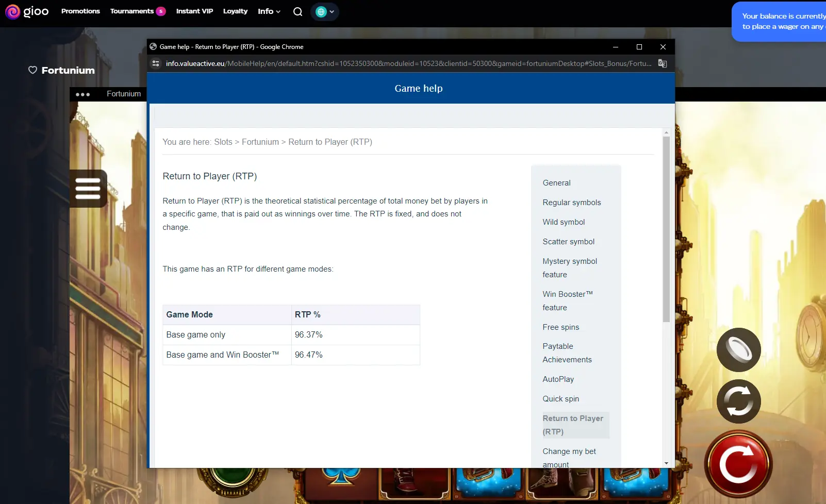This screenshot has height=504, width=826.
Task: Open the Mystery symbol feature section
Action: (570, 268)
